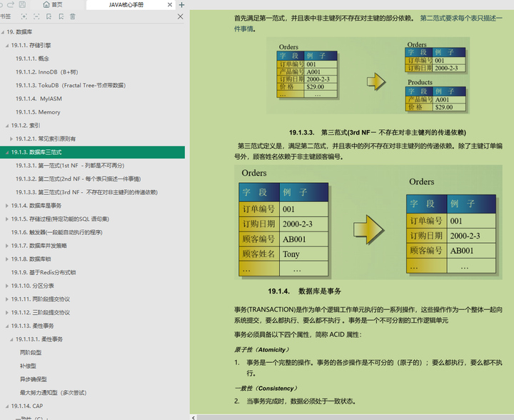Click add sub-bookmark icon
The image size is (514, 420).
point(61,16)
